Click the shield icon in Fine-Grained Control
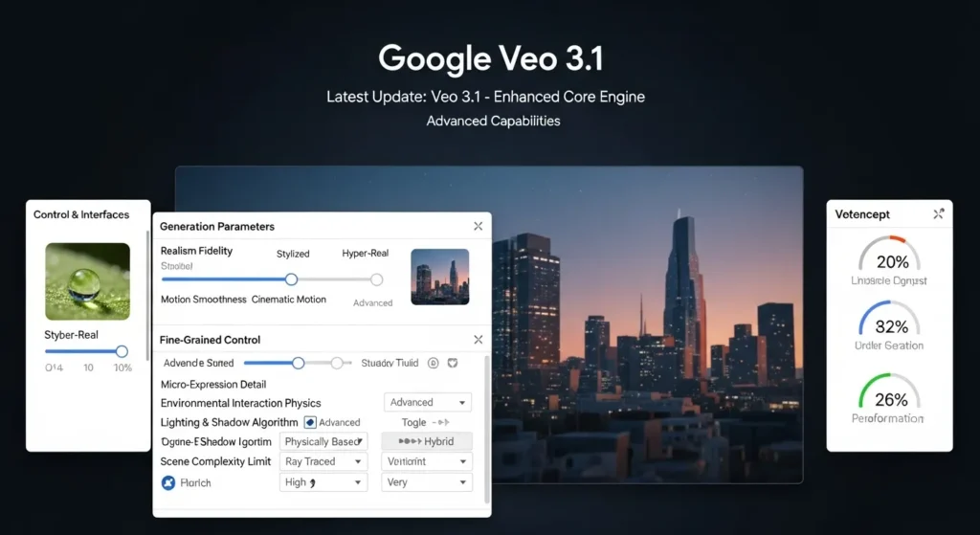980x535 pixels. tap(453, 363)
